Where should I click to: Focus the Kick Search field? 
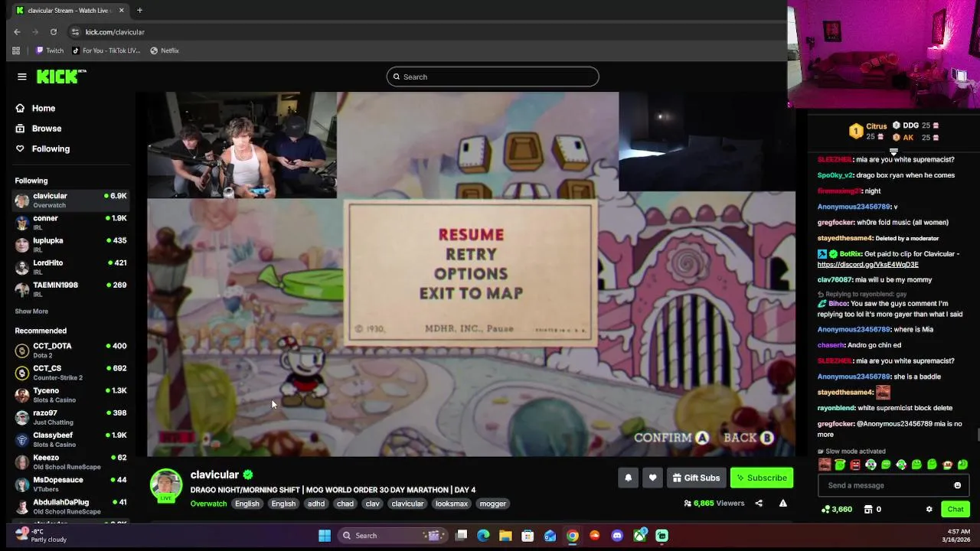tap(492, 77)
